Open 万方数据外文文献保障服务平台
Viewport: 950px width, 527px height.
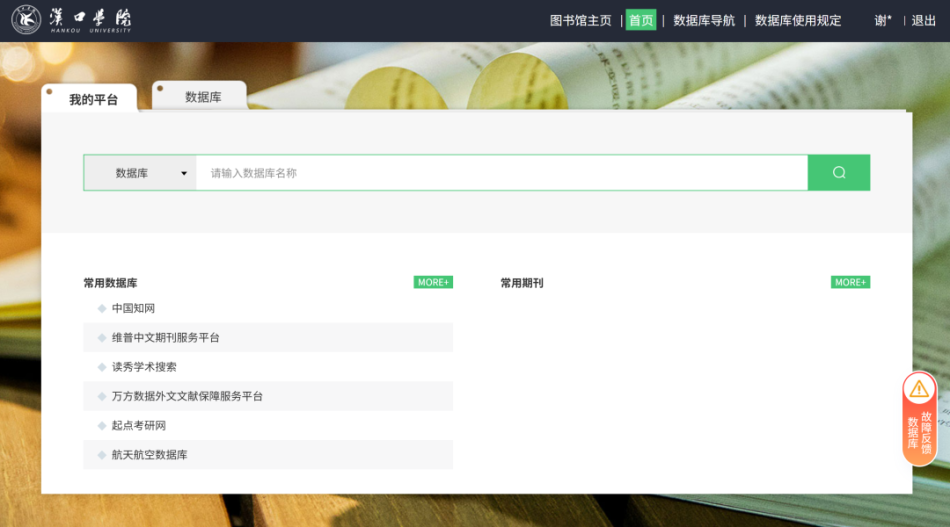point(187,397)
